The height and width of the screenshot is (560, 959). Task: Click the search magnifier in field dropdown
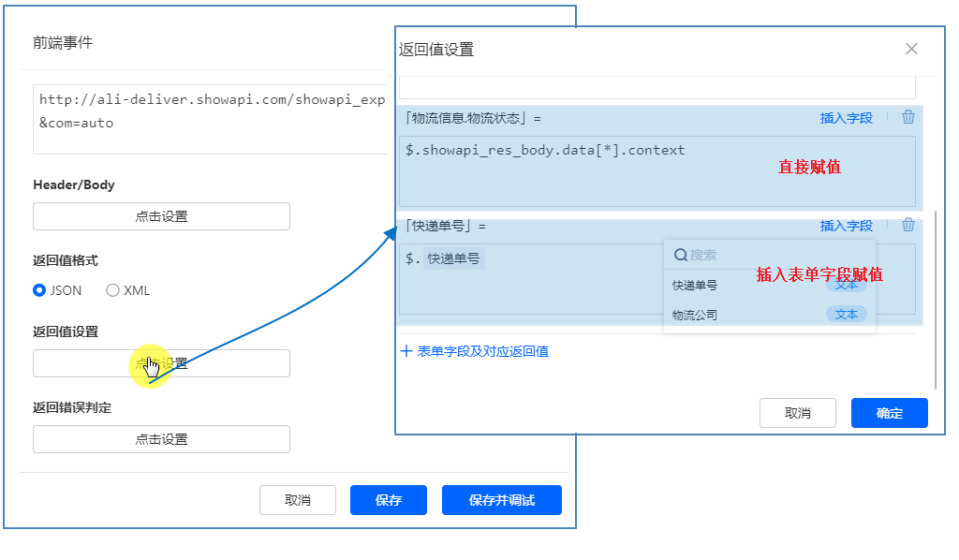(681, 255)
